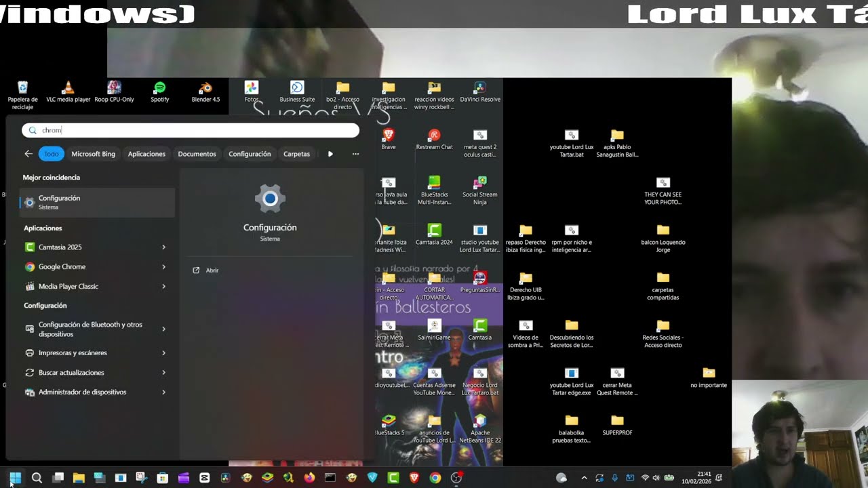Open Firefox from the taskbar

pyautogui.click(x=309, y=478)
